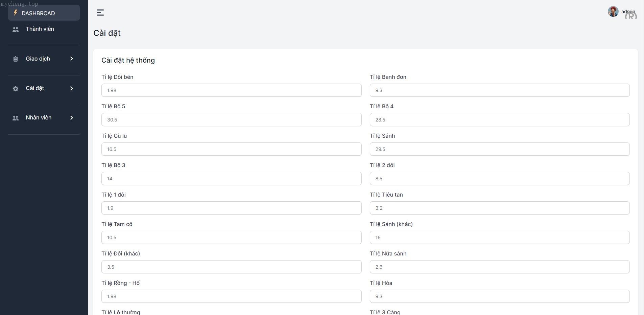This screenshot has height=315, width=644.
Task: Click the Thành viên people icon
Action: [x=16, y=29]
